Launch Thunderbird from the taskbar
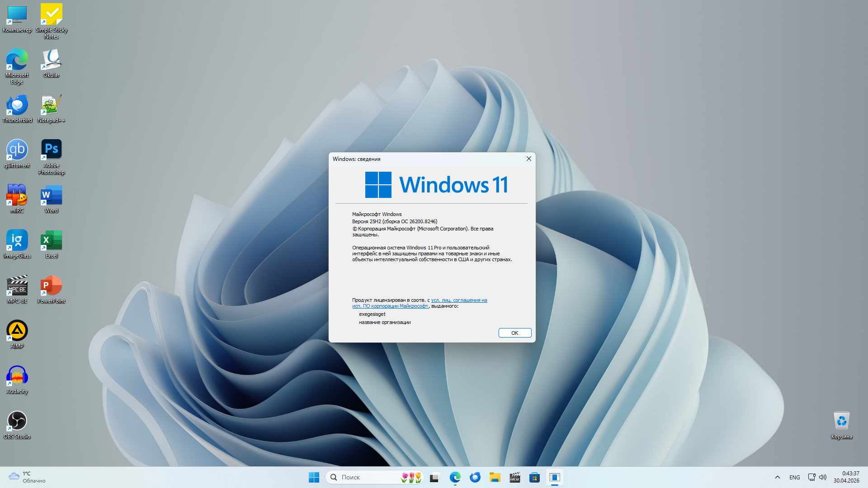The height and width of the screenshot is (488, 868). pyautogui.click(x=475, y=477)
